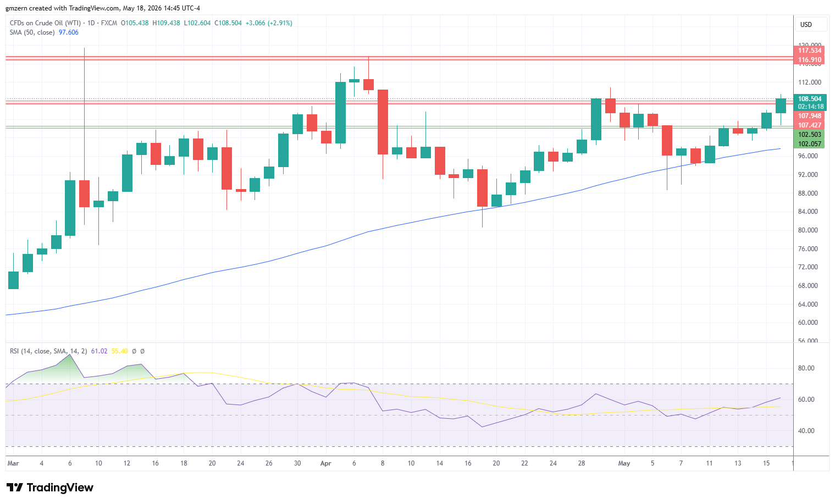Click the RSI axis label 80.00
The height and width of the screenshot is (504, 835).
pyautogui.click(x=806, y=368)
